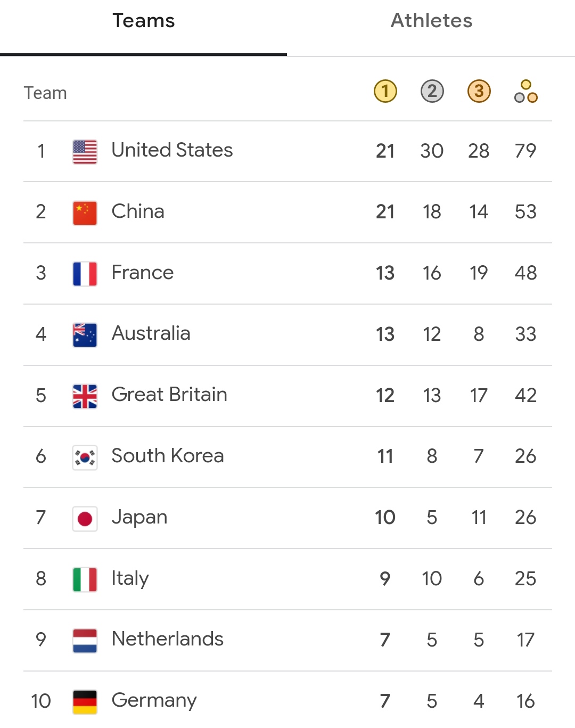The image size is (575, 728).
Task: Tap the United States flag icon
Action: pos(85,152)
